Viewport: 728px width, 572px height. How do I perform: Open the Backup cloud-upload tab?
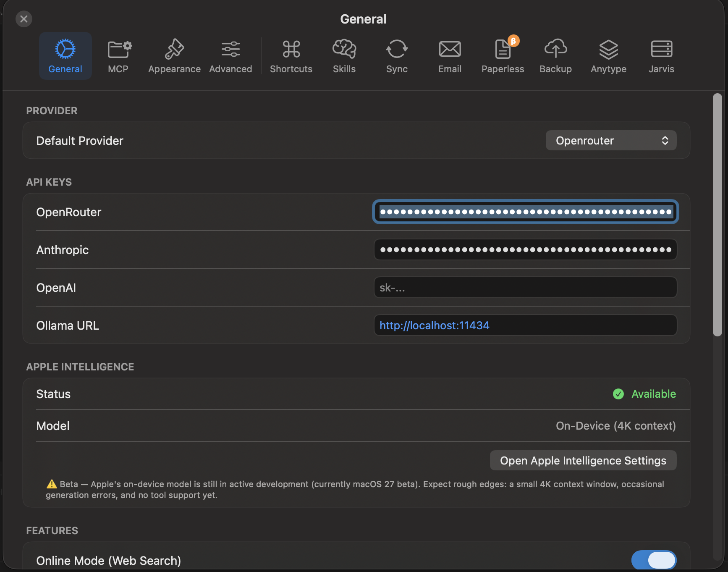(555, 56)
